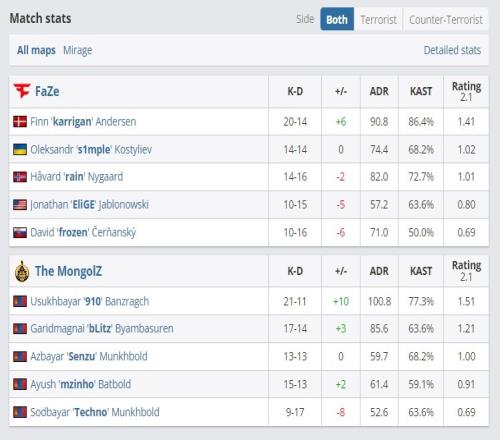Click the FaZe team logo icon
500x440 pixels.
tap(22, 91)
